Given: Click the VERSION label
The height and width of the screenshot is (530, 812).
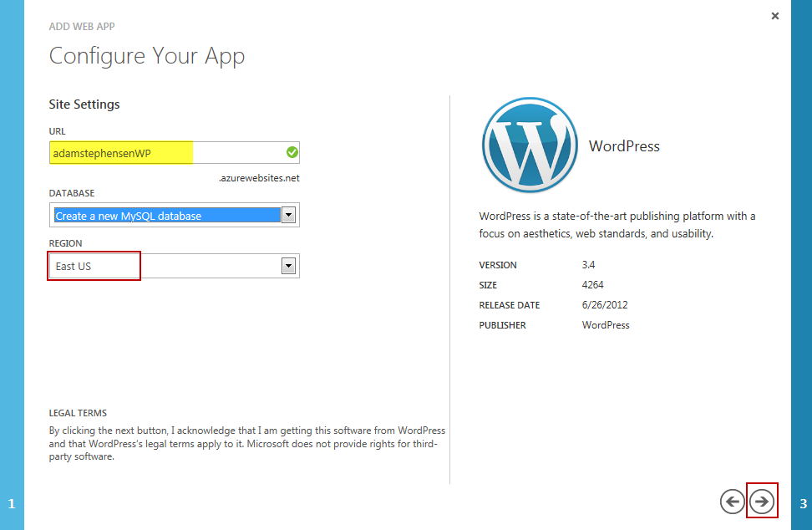Looking at the screenshot, I should tap(498, 265).
